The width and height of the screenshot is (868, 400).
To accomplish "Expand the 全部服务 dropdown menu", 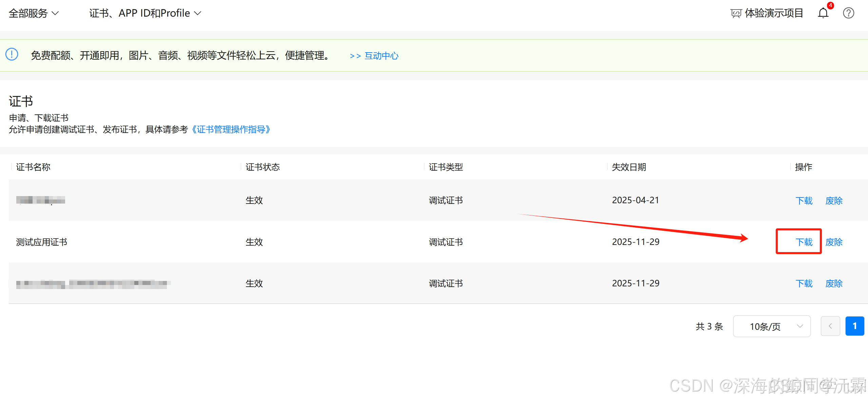I will pyautogui.click(x=33, y=13).
